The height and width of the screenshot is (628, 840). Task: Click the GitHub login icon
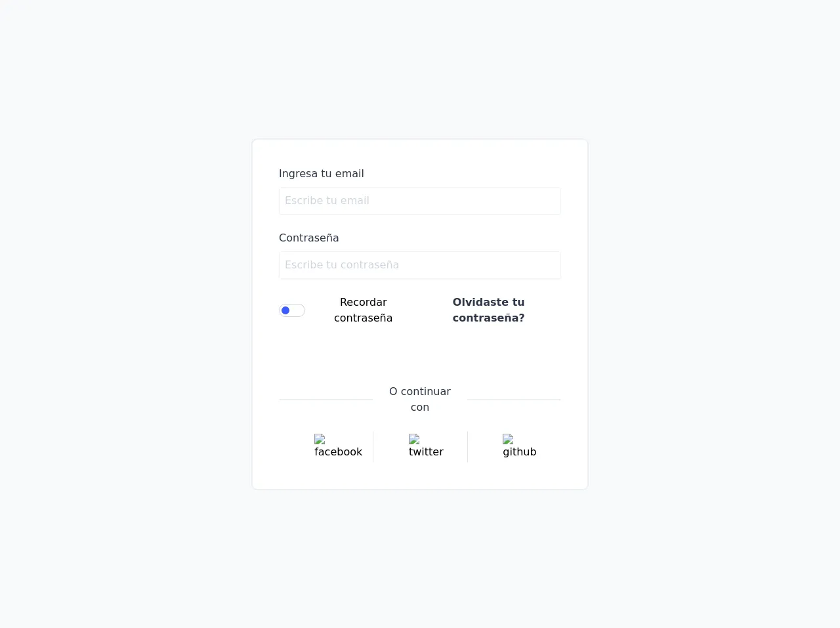click(x=508, y=439)
